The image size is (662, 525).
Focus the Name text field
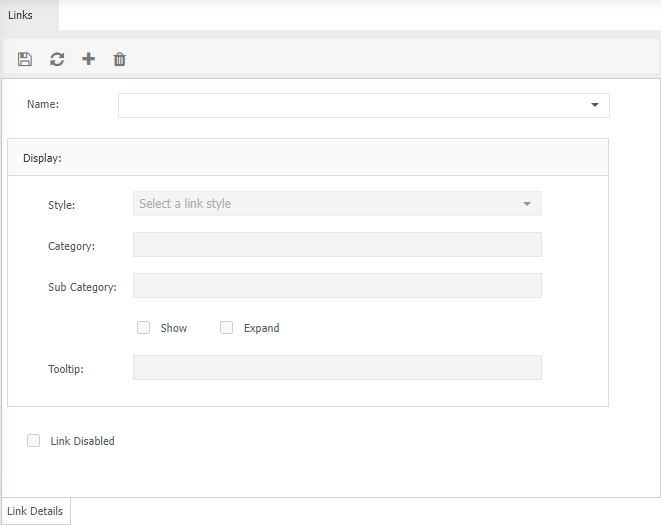[x=350, y=105]
